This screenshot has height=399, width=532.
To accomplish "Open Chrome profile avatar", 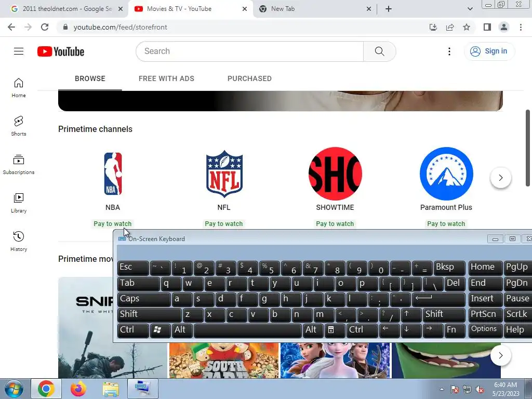I will pyautogui.click(x=504, y=27).
